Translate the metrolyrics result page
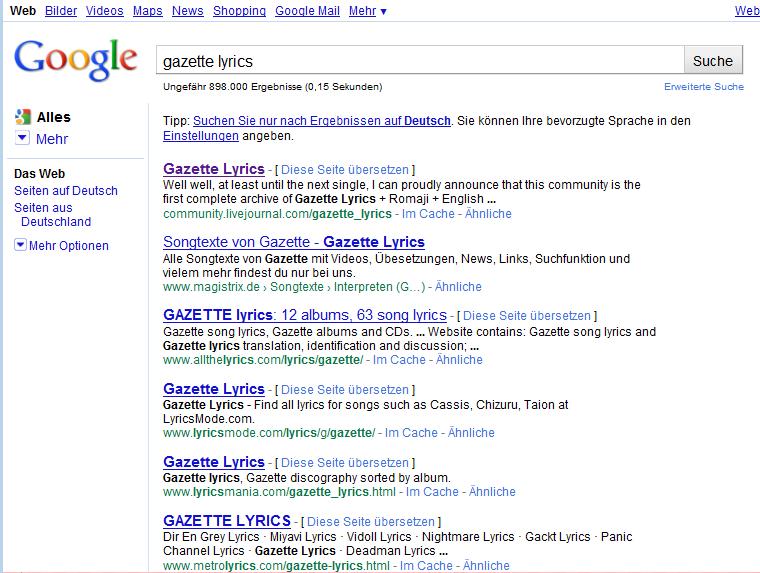Image resolution: width=760 pixels, height=573 pixels. [x=371, y=522]
